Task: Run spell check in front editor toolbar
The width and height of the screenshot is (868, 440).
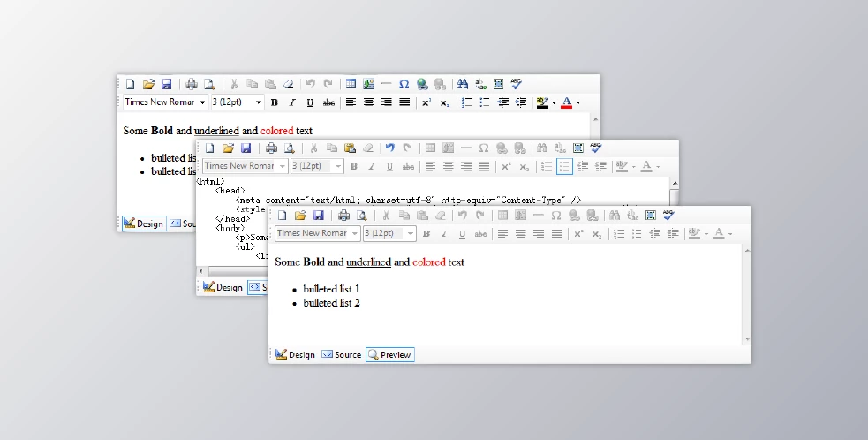Action: [668, 215]
